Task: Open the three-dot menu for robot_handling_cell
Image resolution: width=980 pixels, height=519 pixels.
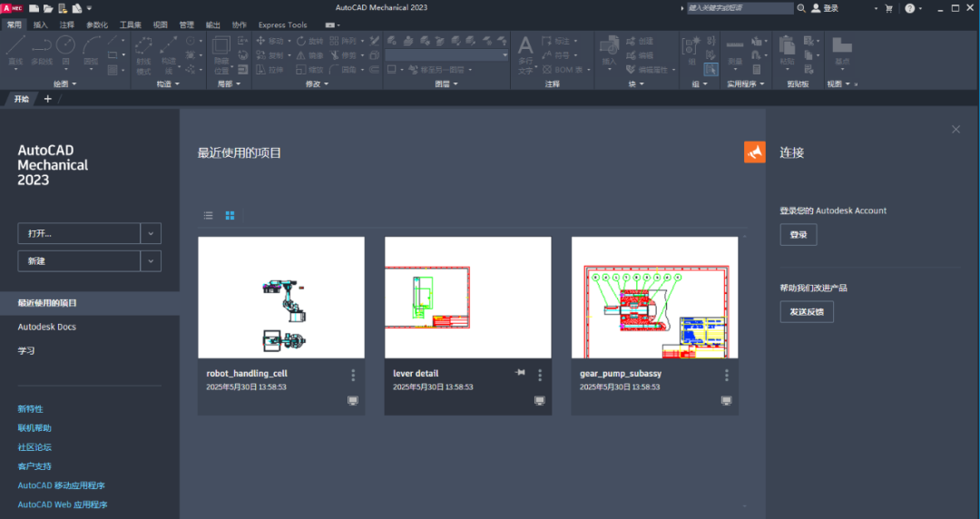Action: pyautogui.click(x=353, y=375)
